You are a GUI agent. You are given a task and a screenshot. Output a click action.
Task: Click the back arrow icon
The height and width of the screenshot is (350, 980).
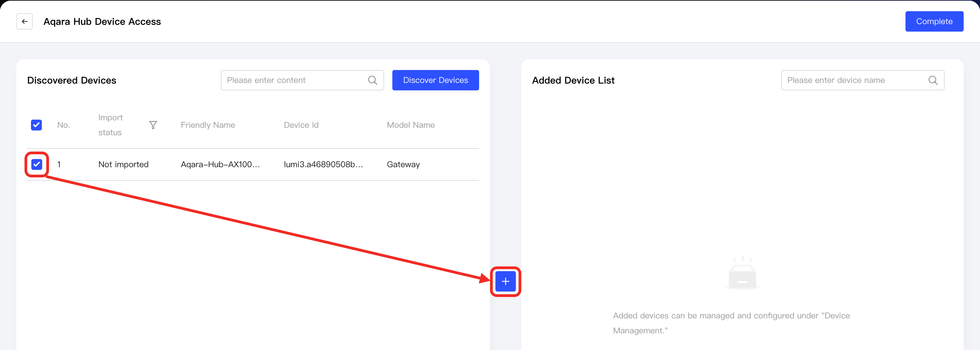24,21
